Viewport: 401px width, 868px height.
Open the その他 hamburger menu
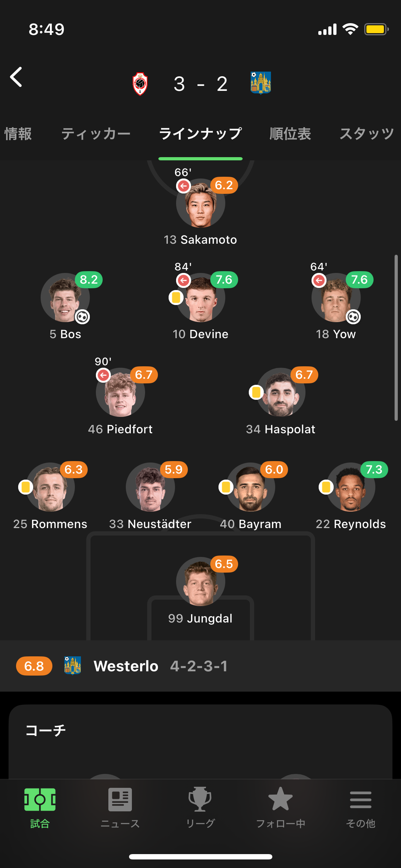360,800
